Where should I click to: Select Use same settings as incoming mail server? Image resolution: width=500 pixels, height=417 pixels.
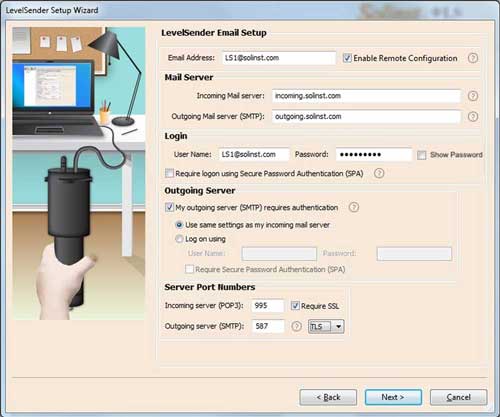pyautogui.click(x=179, y=225)
